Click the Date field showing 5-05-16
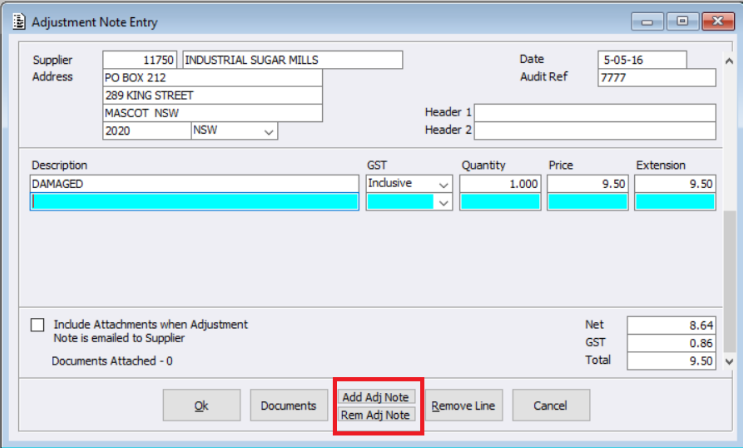 (641, 60)
